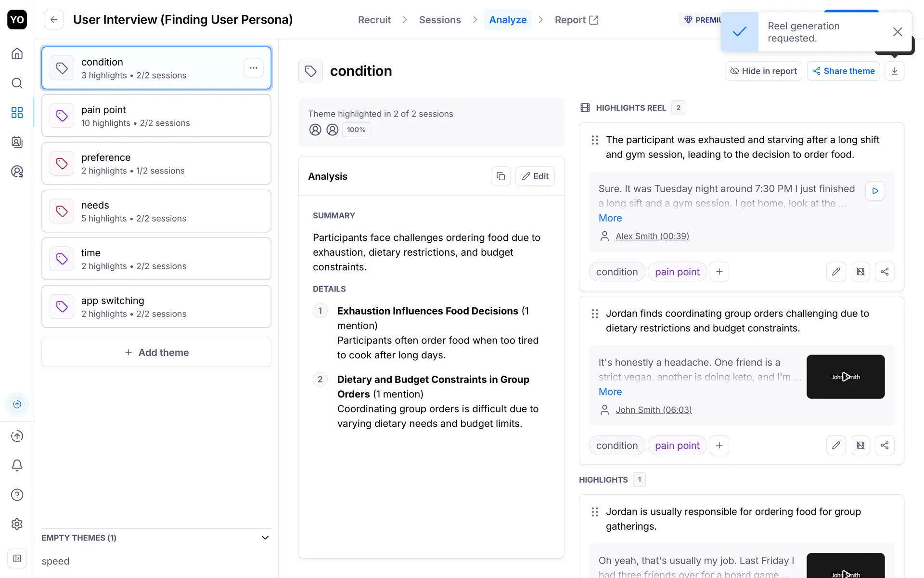Go to the Sessions step
924x578 pixels.
(x=439, y=20)
